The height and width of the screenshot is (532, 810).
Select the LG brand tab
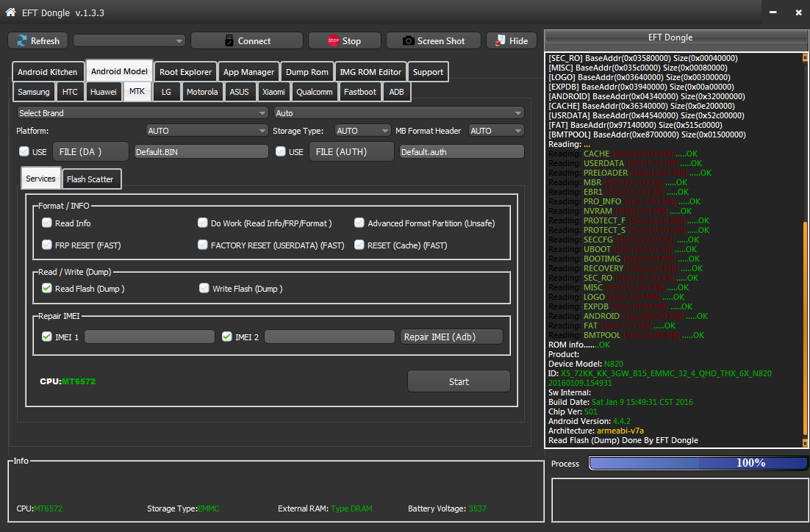(x=166, y=92)
